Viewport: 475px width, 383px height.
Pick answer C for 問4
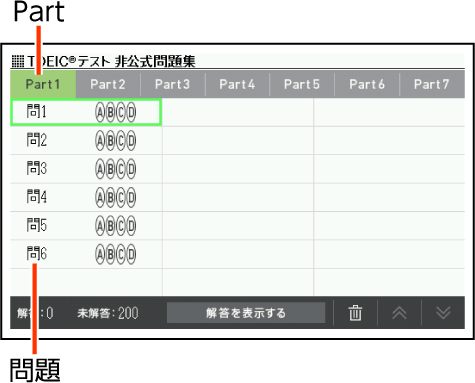coord(121,197)
